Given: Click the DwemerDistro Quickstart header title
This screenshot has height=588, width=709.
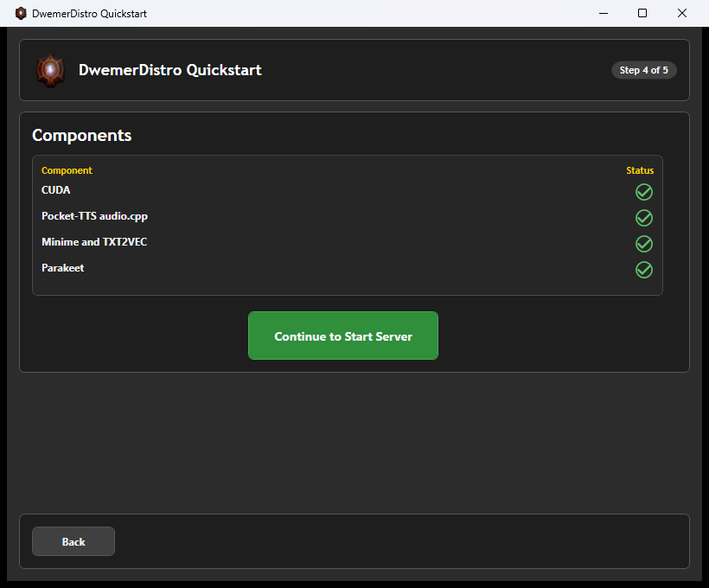Looking at the screenshot, I should click(170, 70).
